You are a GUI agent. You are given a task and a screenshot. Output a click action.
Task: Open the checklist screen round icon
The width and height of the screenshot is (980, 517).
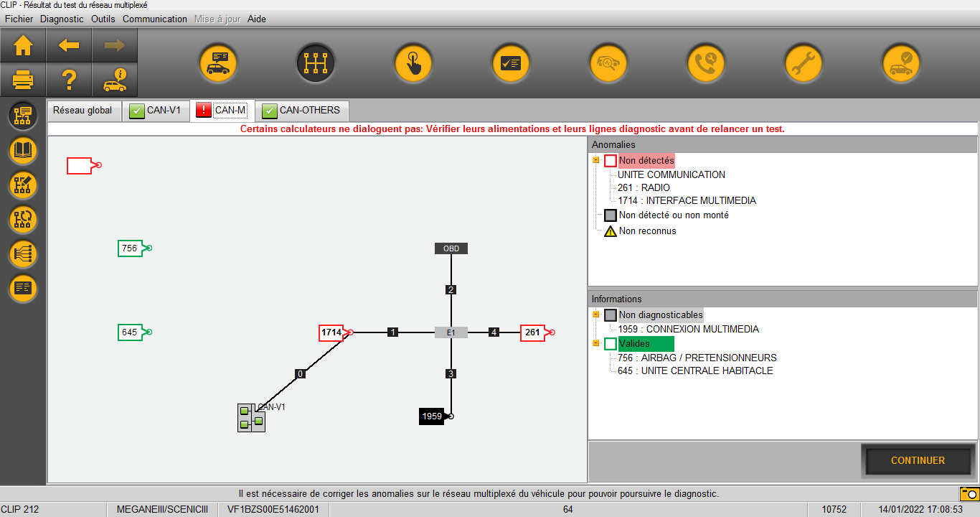[511, 63]
